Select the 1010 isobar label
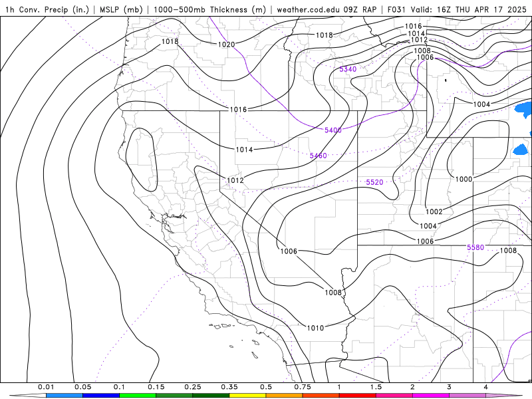 (x=315, y=328)
